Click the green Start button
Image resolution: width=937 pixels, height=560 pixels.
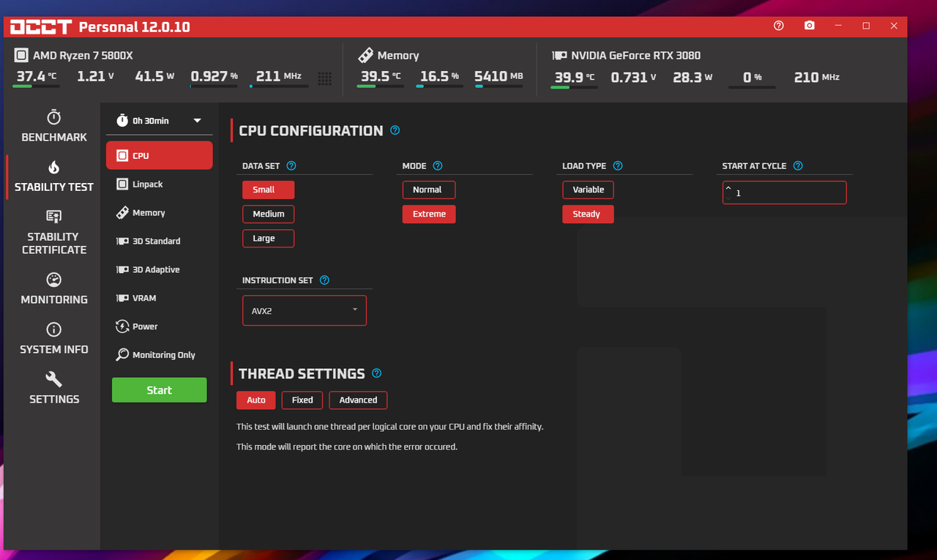coord(160,390)
